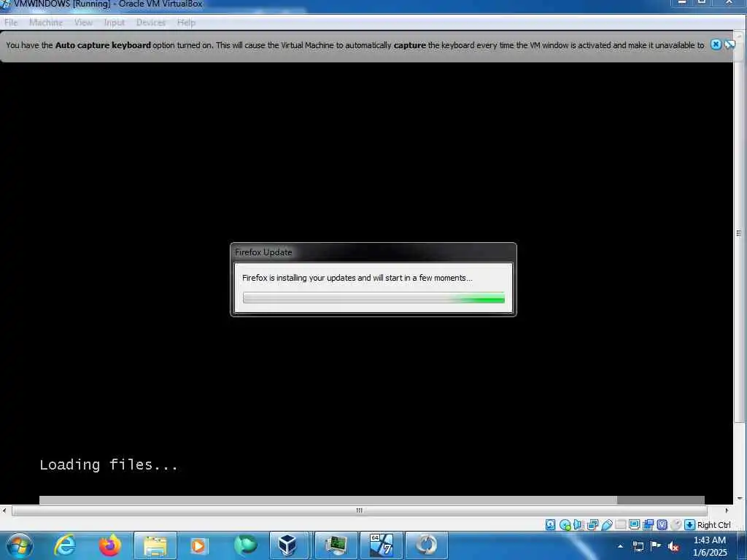Click the USB devices status icon
Screen dimensions: 747x560
pyautogui.click(x=606, y=525)
